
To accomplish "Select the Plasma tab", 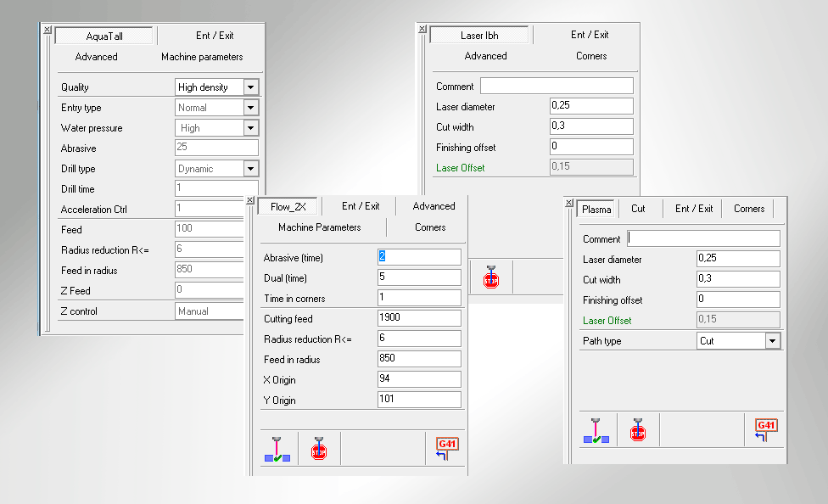I will tap(596, 210).
